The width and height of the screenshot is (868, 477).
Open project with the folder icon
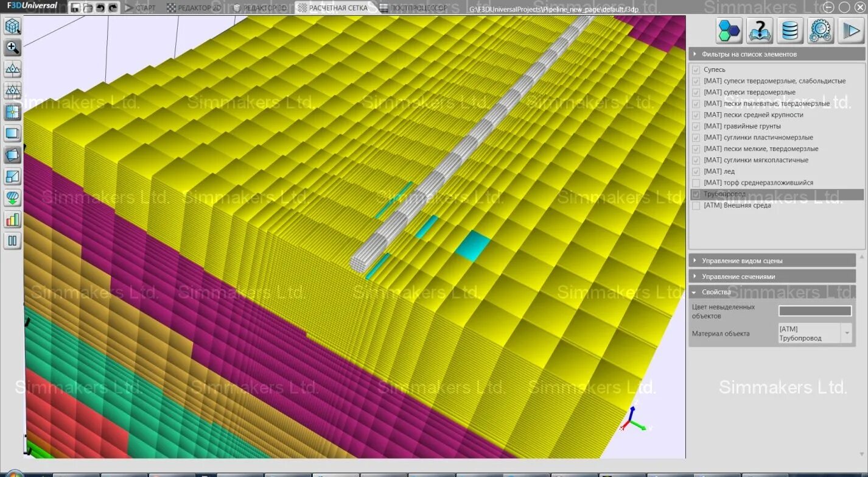point(88,8)
